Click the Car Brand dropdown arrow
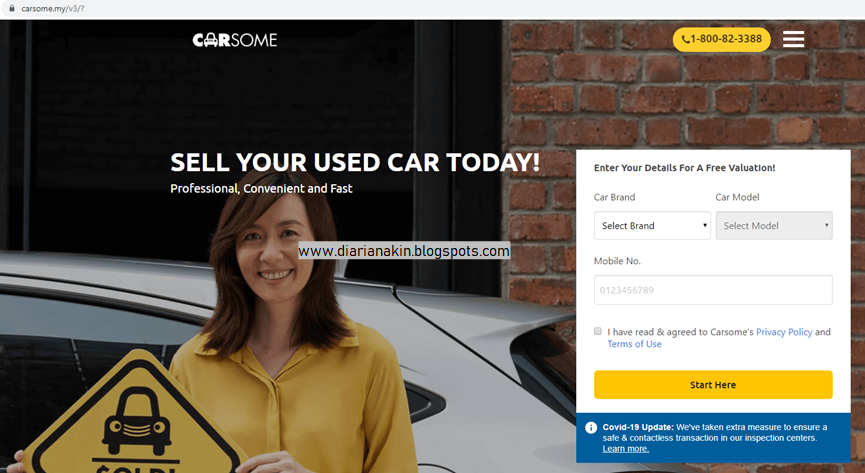Image resolution: width=865 pixels, height=473 pixels. pos(704,225)
